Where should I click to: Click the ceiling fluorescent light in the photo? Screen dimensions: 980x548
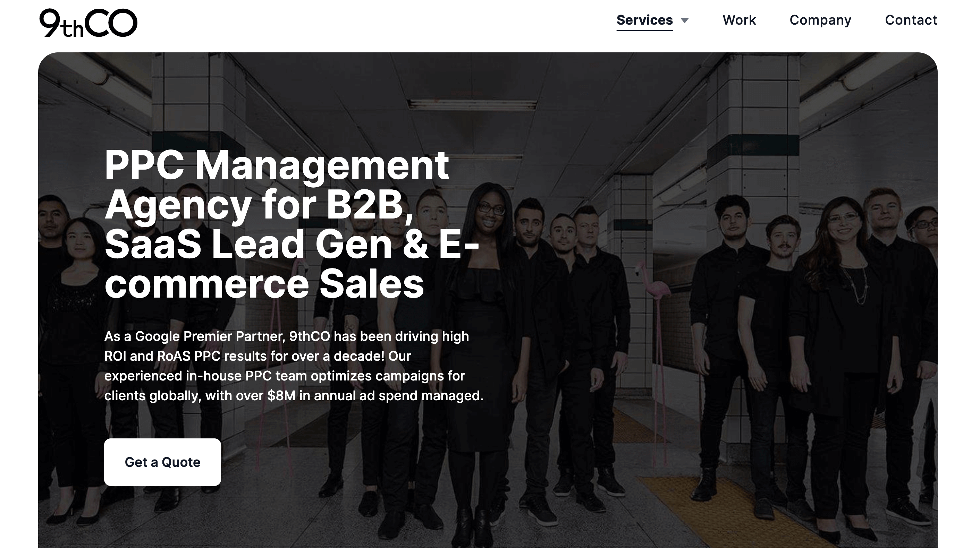(472, 103)
